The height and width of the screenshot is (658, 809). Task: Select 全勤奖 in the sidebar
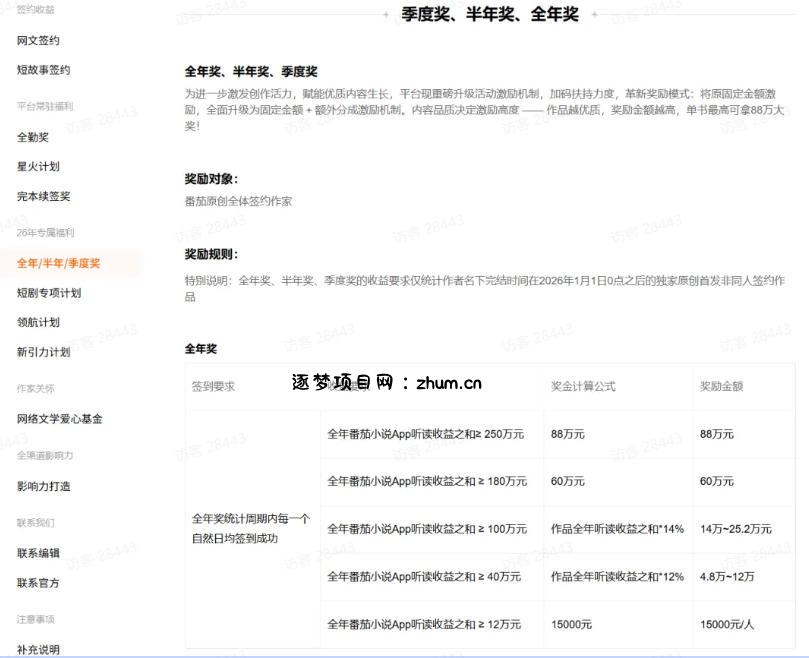coord(33,137)
